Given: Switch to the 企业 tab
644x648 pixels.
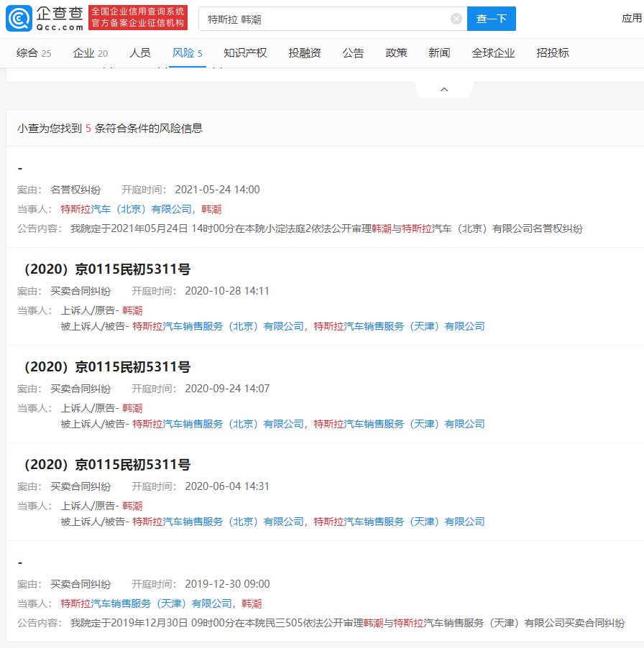Looking at the screenshot, I should tap(90, 53).
